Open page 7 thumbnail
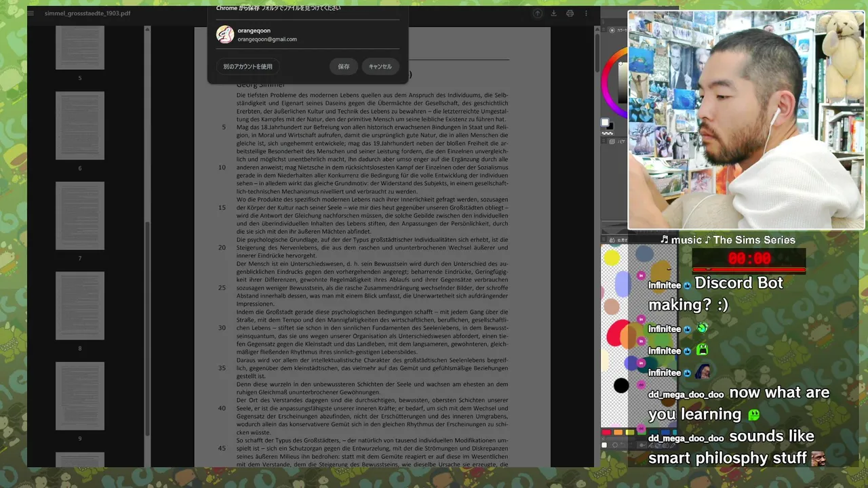The image size is (868, 488). [x=80, y=216]
